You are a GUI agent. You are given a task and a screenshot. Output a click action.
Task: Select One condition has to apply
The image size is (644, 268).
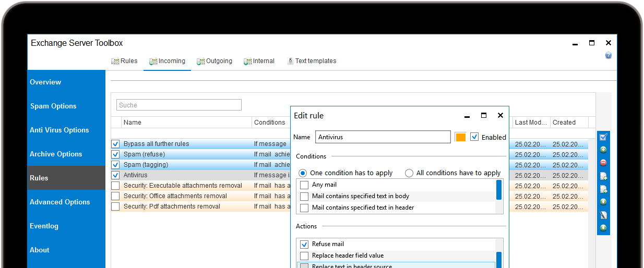[x=303, y=173]
